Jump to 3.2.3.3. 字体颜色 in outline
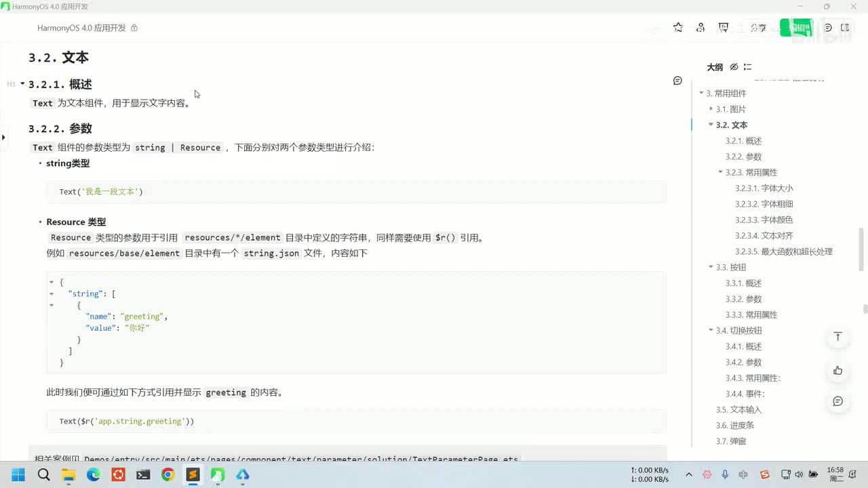The image size is (868, 488). point(764,220)
